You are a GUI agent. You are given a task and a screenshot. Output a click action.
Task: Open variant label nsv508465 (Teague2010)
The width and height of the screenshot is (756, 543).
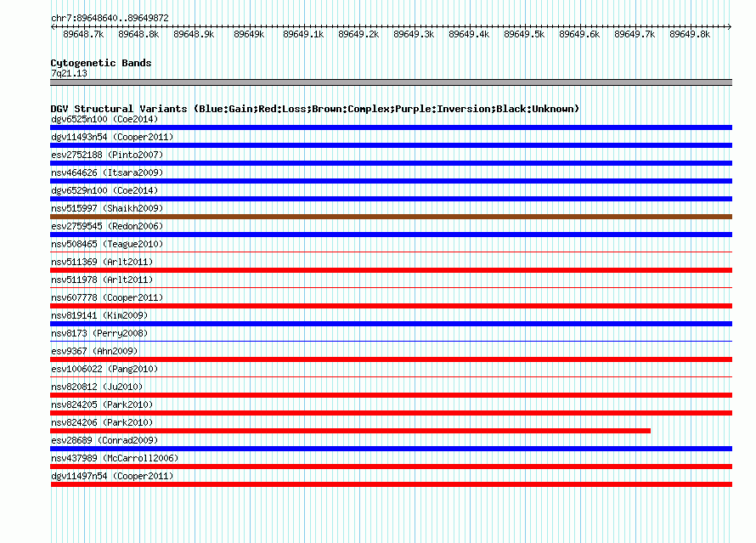(107, 244)
